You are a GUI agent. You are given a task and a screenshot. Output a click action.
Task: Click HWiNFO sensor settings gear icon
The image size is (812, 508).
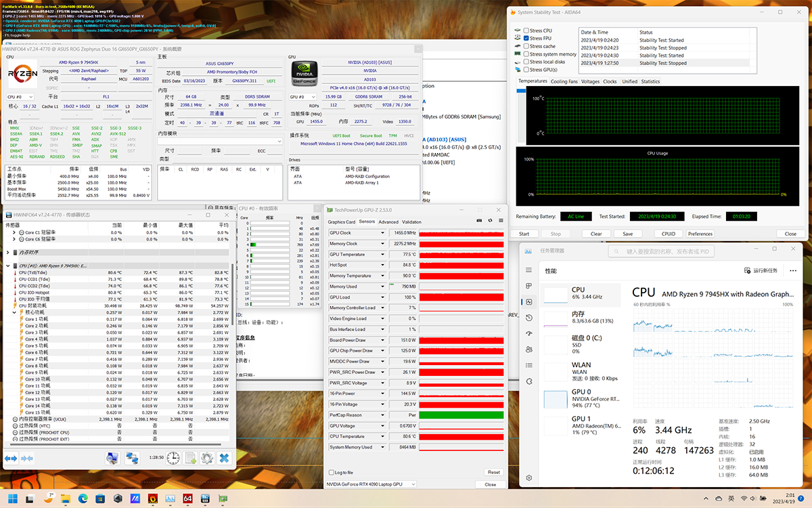207,459
